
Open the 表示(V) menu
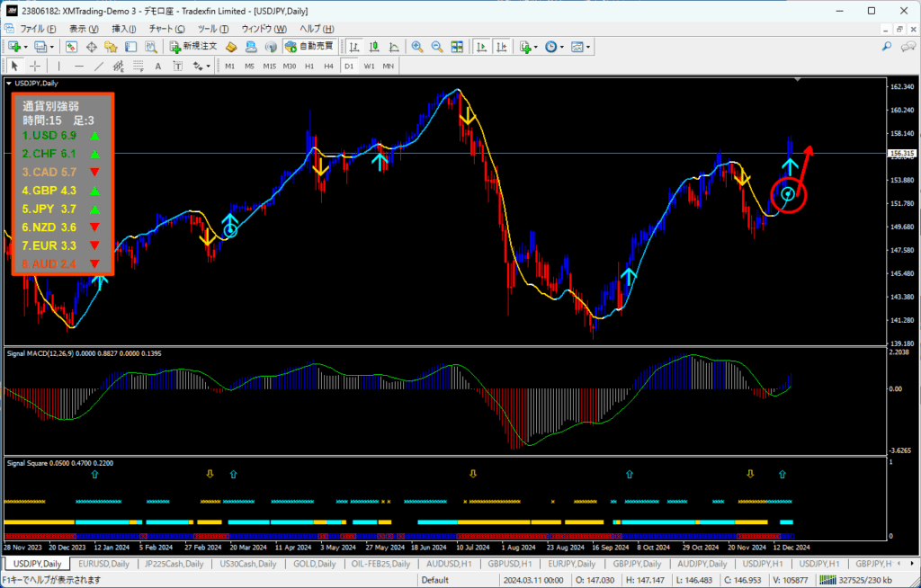[x=84, y=29]
